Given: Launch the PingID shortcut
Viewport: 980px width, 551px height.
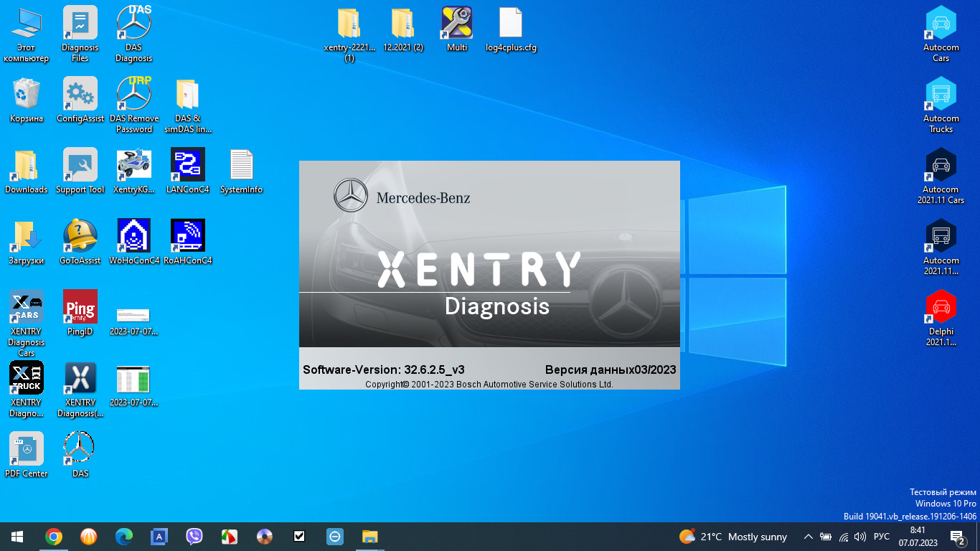Looking at the screenshot, I should (80, 312).
